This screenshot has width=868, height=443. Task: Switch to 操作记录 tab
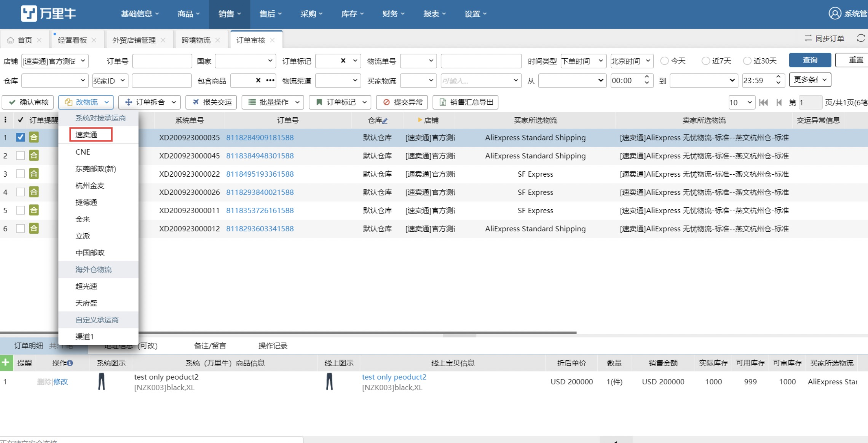point(273,346)
